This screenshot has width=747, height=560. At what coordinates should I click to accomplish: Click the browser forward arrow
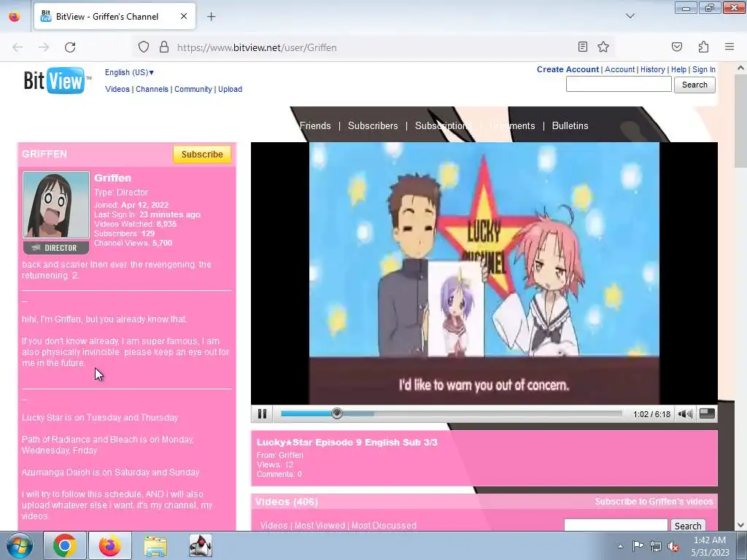coord(44,47)
